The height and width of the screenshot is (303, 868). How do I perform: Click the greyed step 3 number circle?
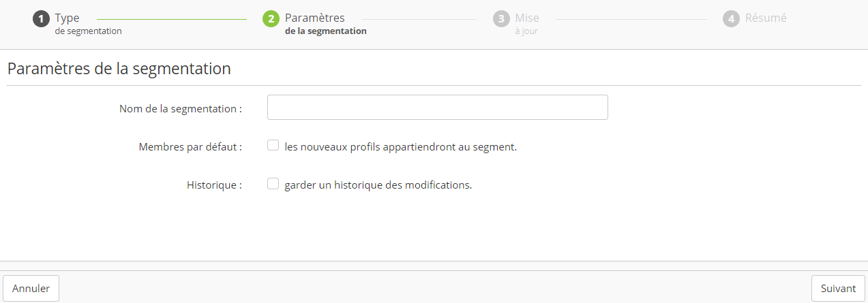point(501,19)
